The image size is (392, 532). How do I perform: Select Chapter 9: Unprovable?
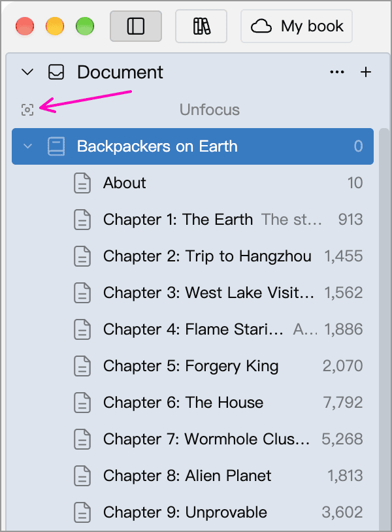(193, 512)
